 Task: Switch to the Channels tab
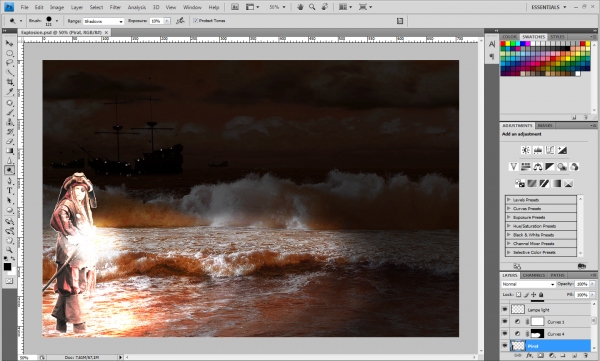click(x=533, y=275)
